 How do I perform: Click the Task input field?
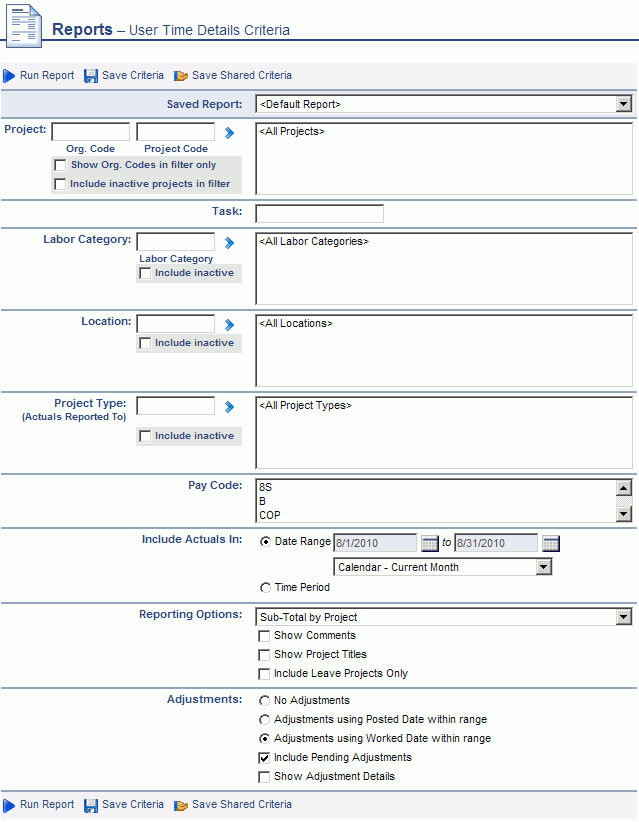point(320,214)
